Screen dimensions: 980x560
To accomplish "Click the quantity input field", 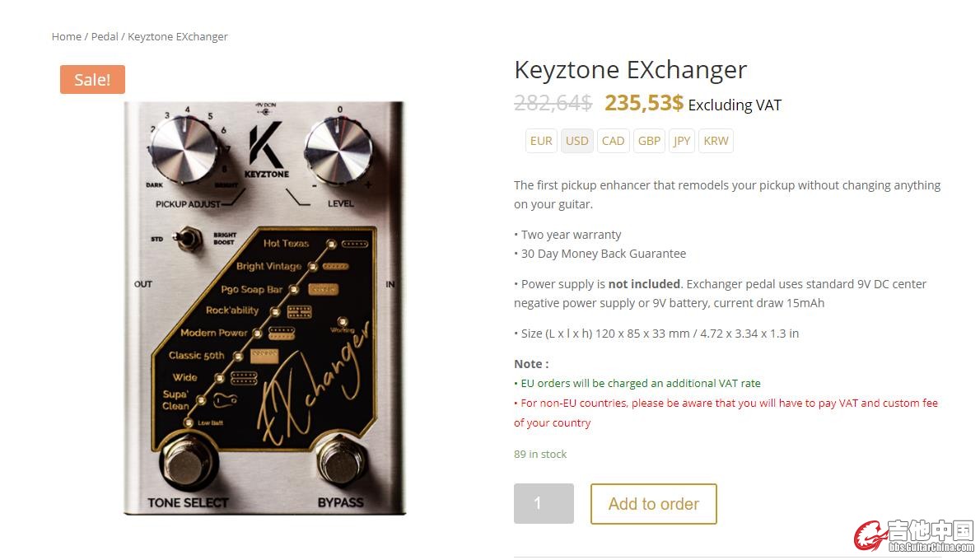I will (x=544, y=503).
